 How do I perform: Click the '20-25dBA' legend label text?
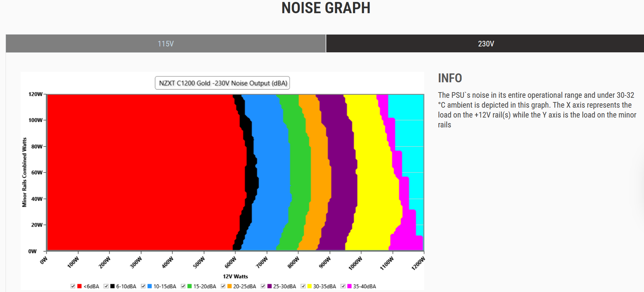[245, 286]
